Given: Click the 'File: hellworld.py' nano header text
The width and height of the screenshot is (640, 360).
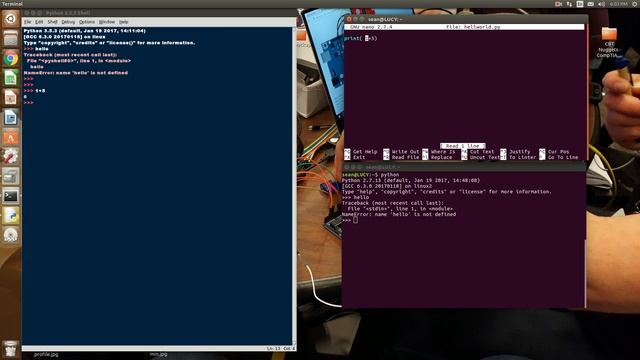Looking at the screenshot, I should 473,27.
